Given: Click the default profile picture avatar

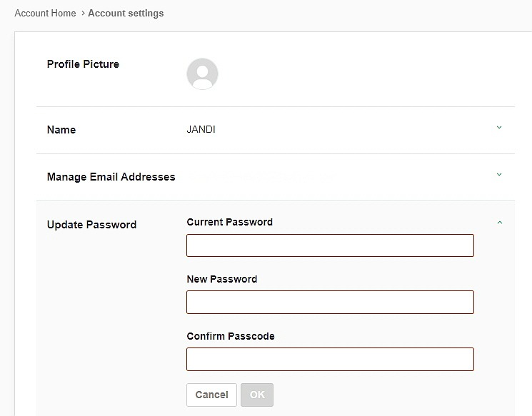Looking at the screenshot, I should 202,74.
